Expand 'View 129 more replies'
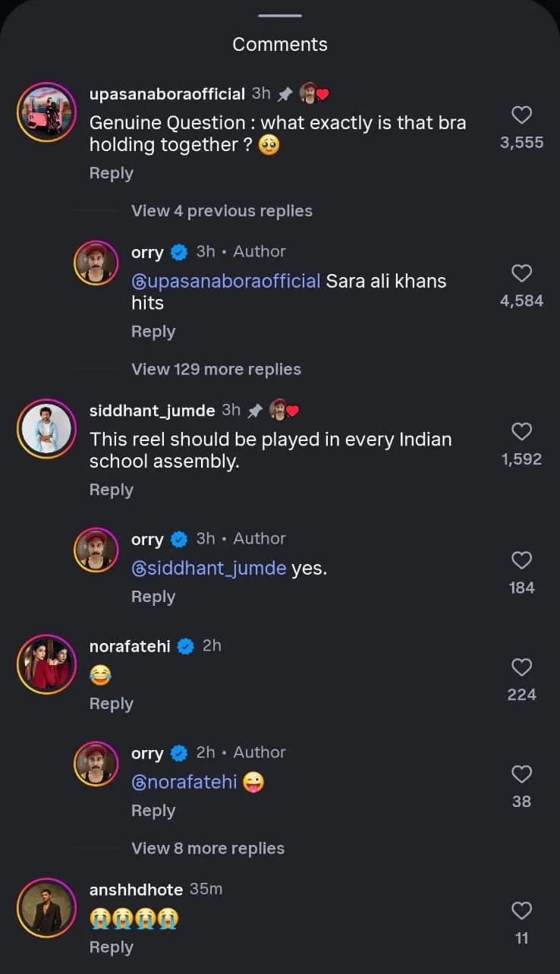Image resolution: width=560 pixels, height=974 pixels. pos(216,370)
